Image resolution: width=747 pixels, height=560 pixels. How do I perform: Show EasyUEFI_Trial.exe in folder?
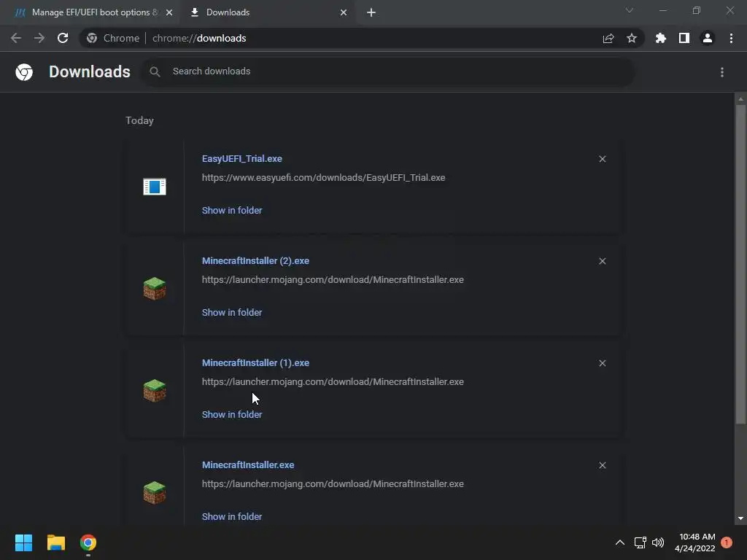click(x=232, y=211)
